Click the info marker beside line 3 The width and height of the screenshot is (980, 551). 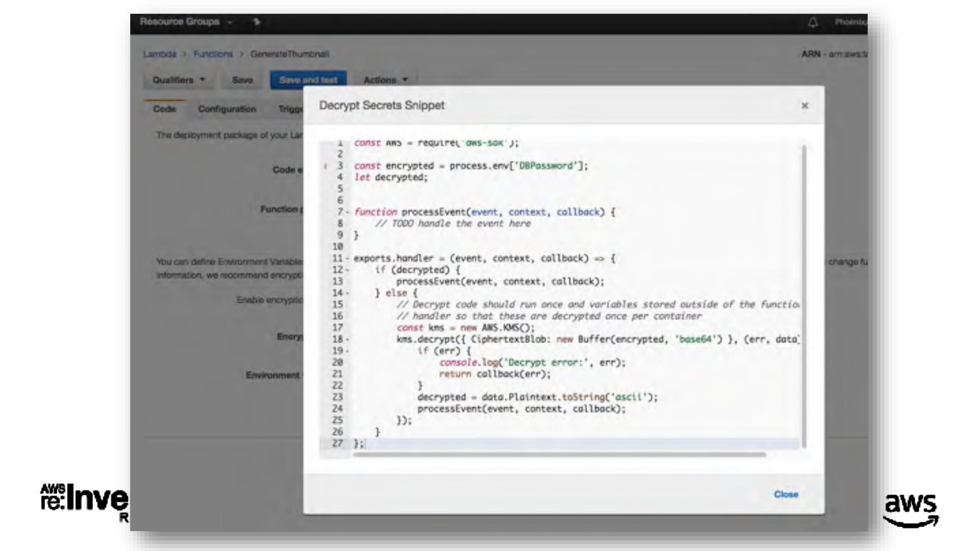point(325,166)
